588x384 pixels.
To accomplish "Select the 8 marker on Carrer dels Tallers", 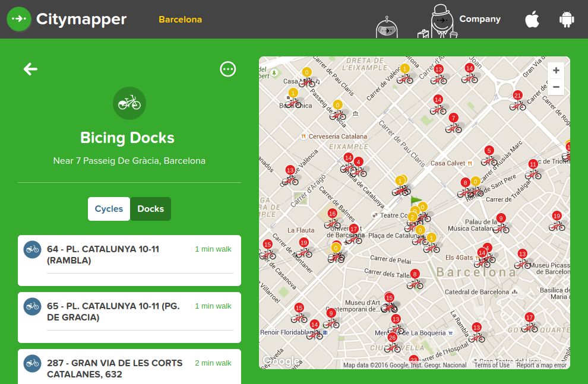I will tap(415, 279).
